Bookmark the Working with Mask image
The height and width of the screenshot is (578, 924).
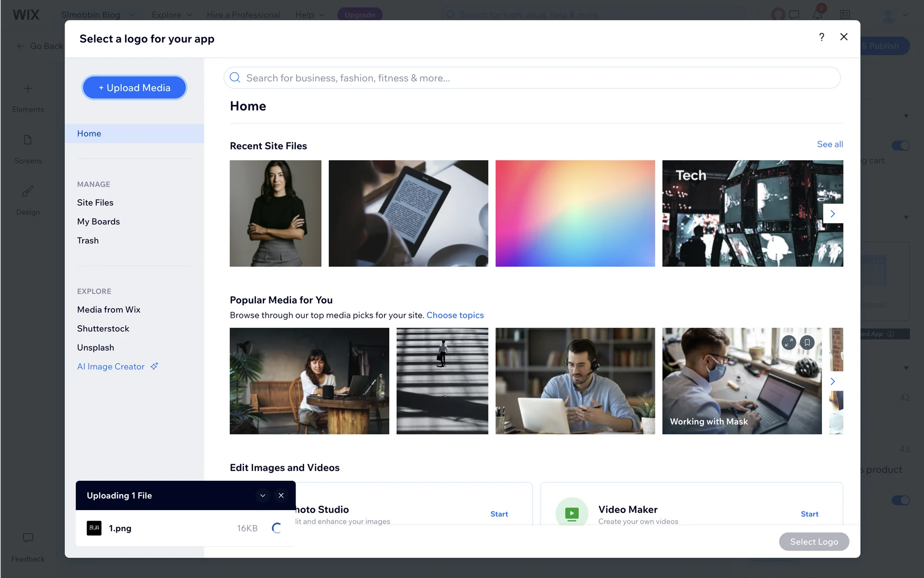tap(807, 342)
